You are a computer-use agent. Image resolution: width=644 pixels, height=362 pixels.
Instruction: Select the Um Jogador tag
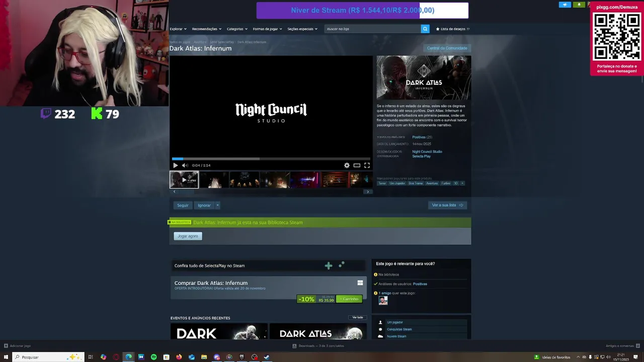[397, 184]
